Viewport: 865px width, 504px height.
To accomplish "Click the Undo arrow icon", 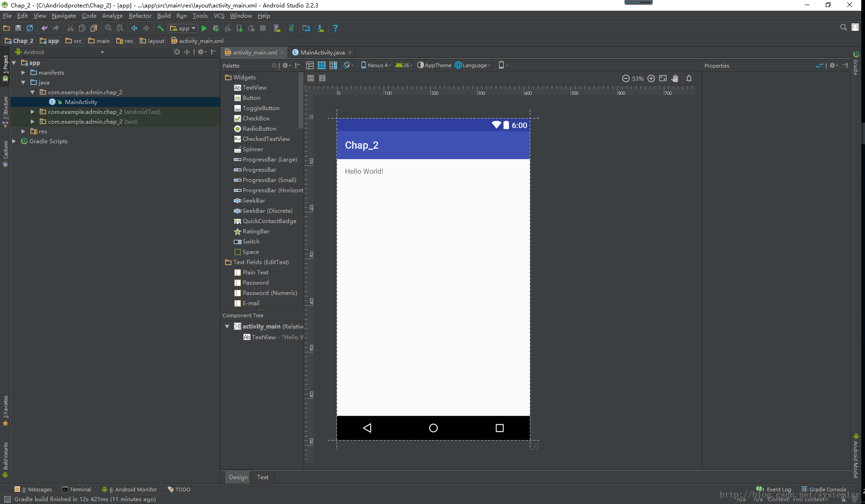I will coord(44,28).
